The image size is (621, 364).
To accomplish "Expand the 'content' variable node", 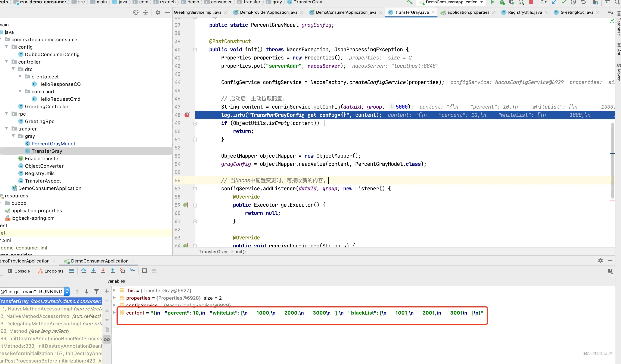I will [114, 313].
